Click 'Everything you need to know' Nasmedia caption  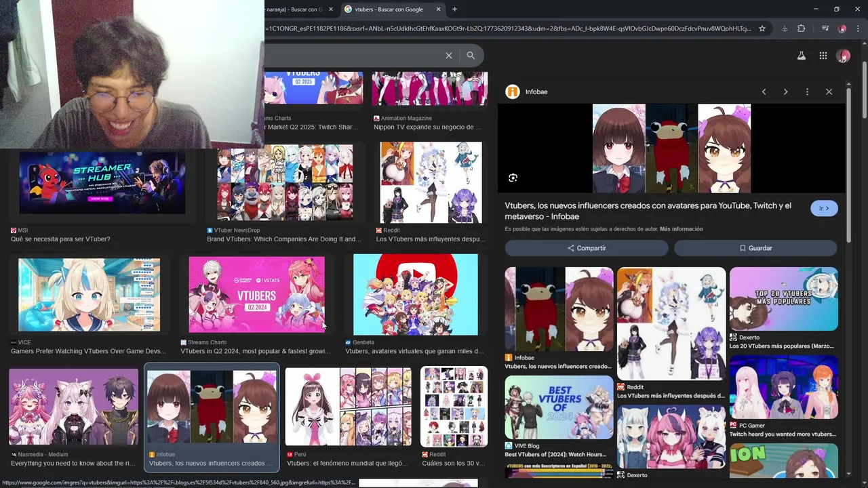coord(73,464)
